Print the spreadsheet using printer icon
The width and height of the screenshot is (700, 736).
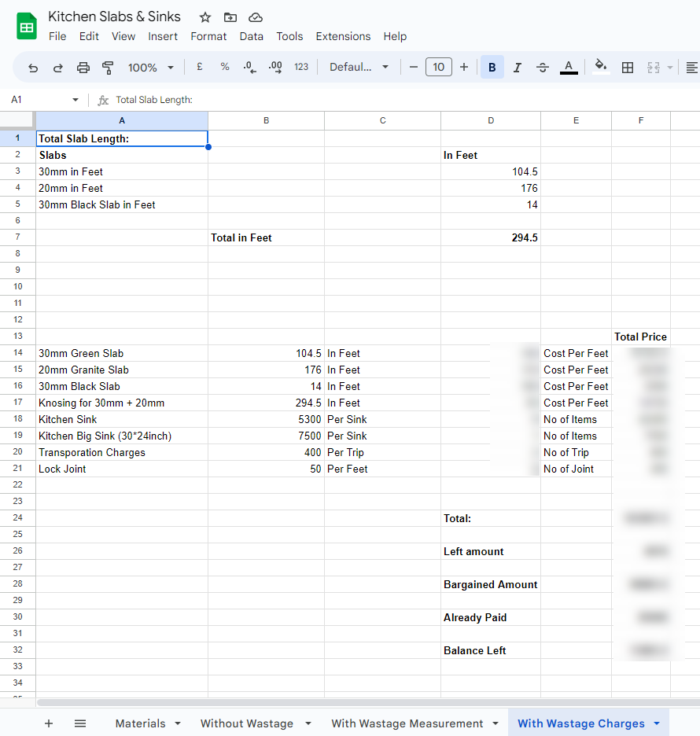click(x=83, y=68)
